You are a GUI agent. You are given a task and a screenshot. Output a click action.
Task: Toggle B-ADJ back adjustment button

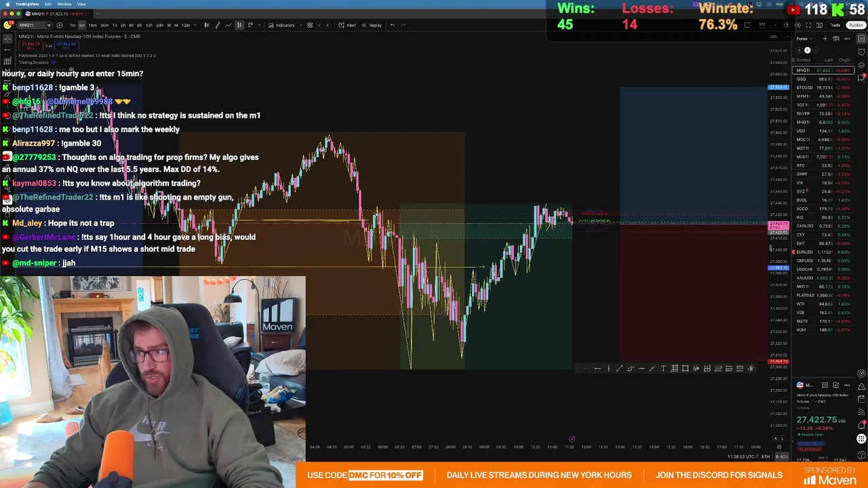782,456
